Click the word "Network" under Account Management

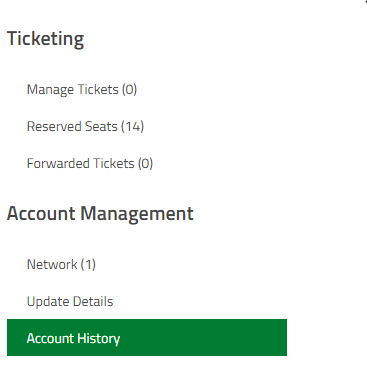pos(52,265)
